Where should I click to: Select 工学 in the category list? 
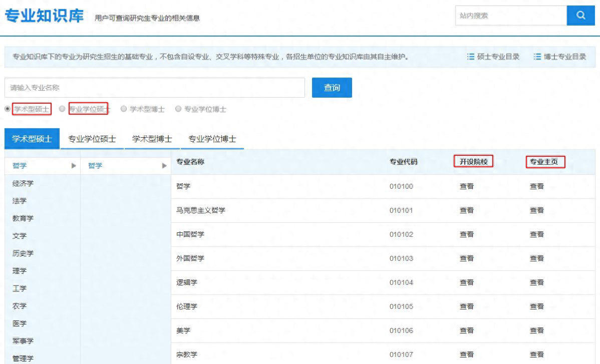pyautogui.click(x=20, y=288)
